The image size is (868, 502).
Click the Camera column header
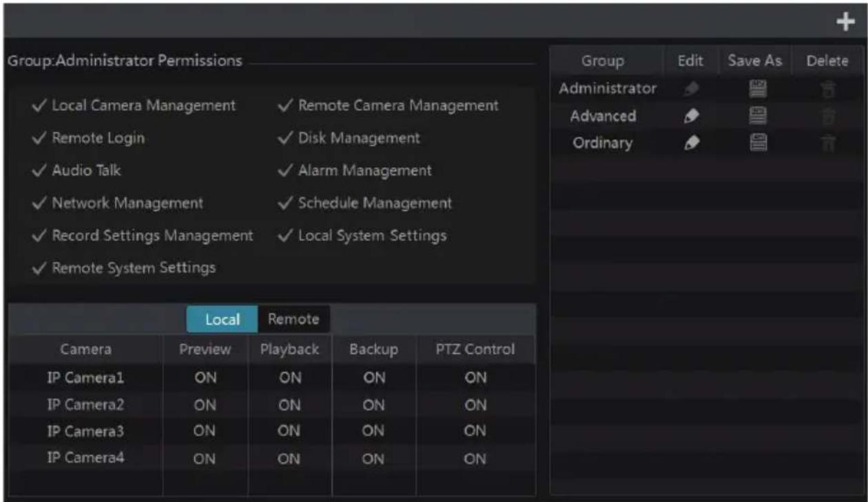(x=86, y=350)
